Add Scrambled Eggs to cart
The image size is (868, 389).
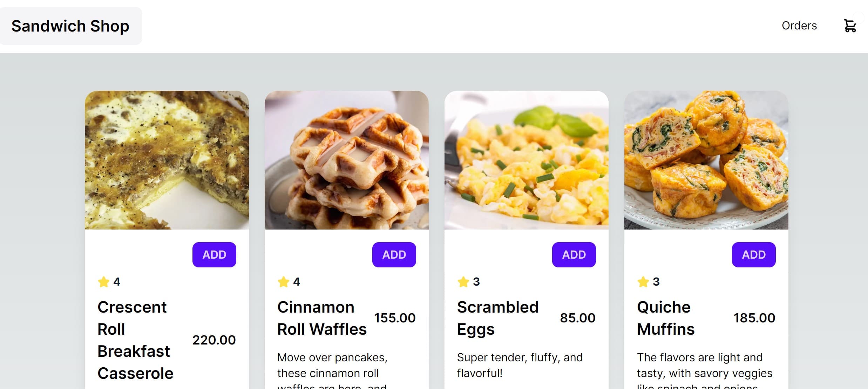[574, 255]
